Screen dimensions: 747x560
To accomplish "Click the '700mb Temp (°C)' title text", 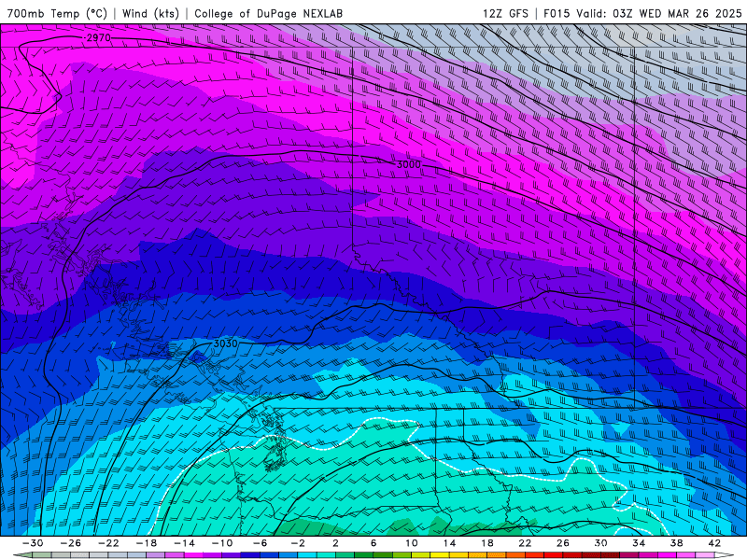I will 57,13.
